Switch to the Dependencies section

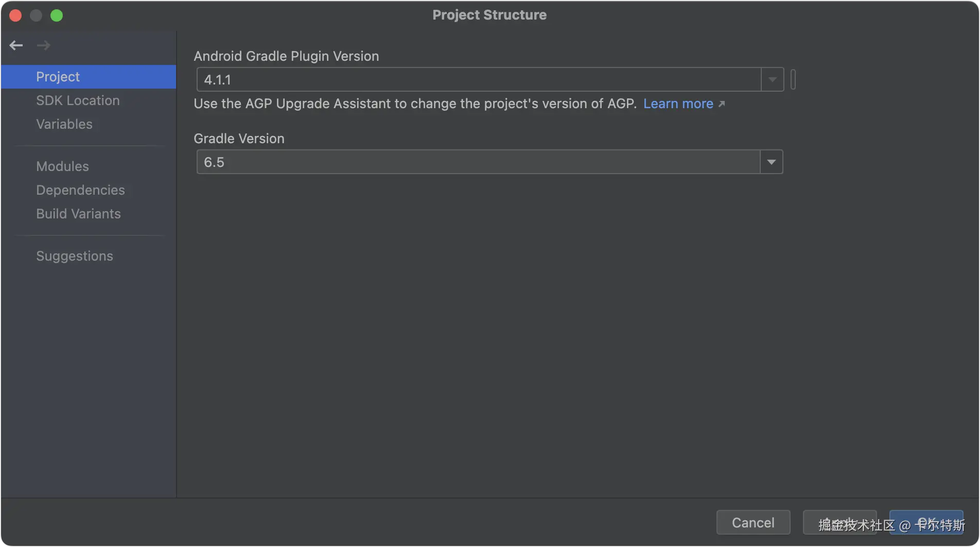[80, 190]
